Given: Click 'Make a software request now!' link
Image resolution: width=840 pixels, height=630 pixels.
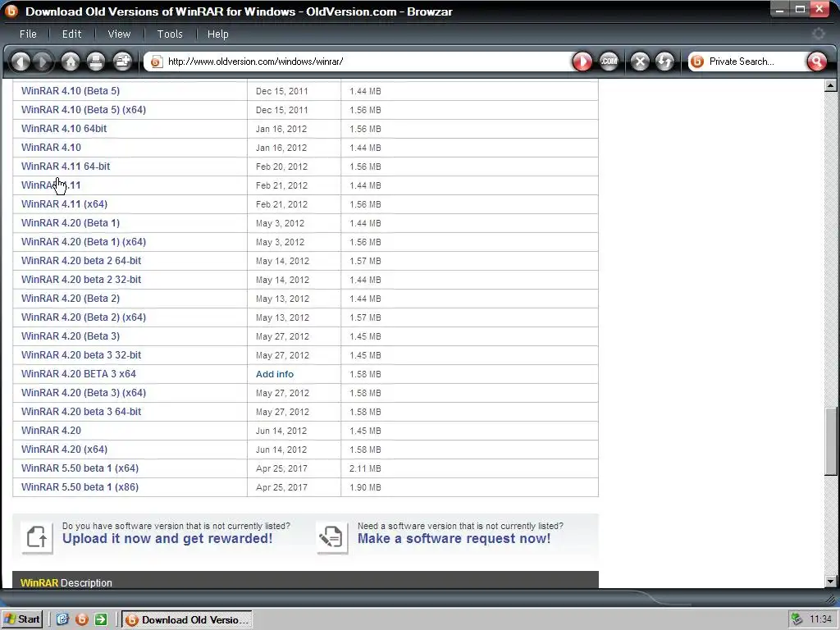Looking at the screenshot, I should coord(454,538).
